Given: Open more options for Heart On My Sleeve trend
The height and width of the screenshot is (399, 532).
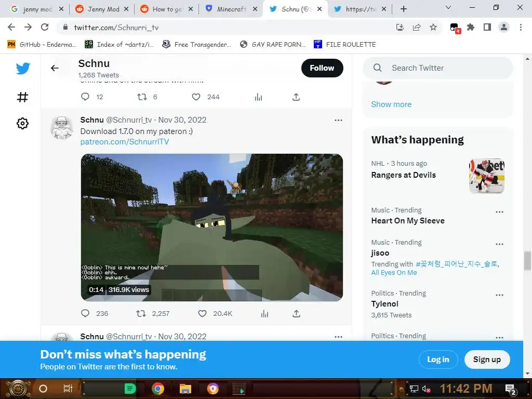Looking at the screenshot, I should pyautogui.click(x=499, y=212).
